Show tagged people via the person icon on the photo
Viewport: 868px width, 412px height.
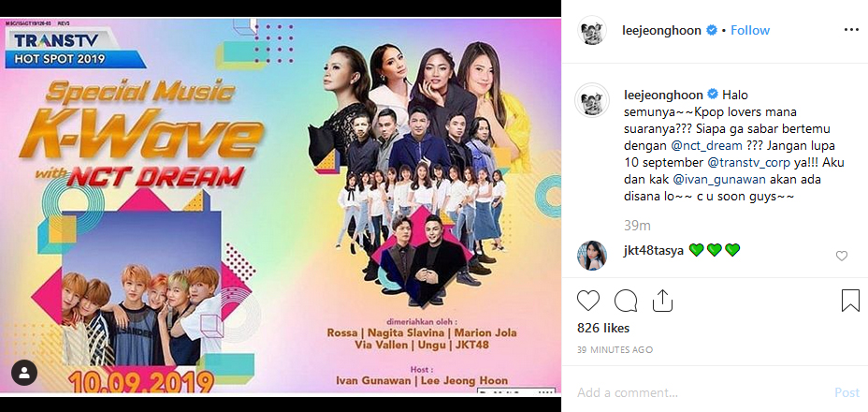24,373
